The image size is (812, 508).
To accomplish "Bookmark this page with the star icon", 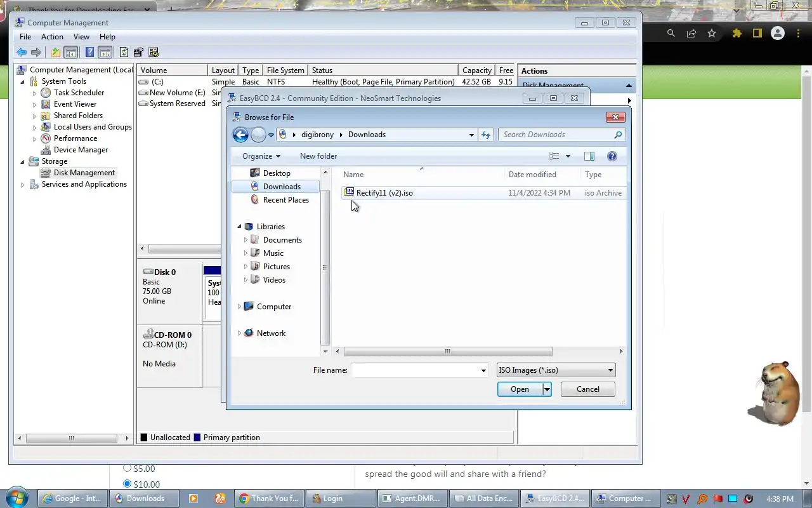I will tap(712, 34).
